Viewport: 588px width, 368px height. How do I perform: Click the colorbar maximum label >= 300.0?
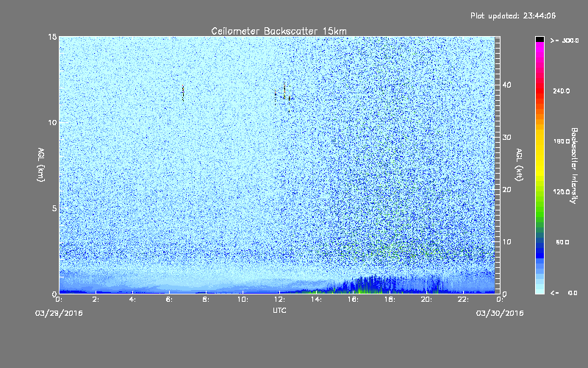[564, 40]
